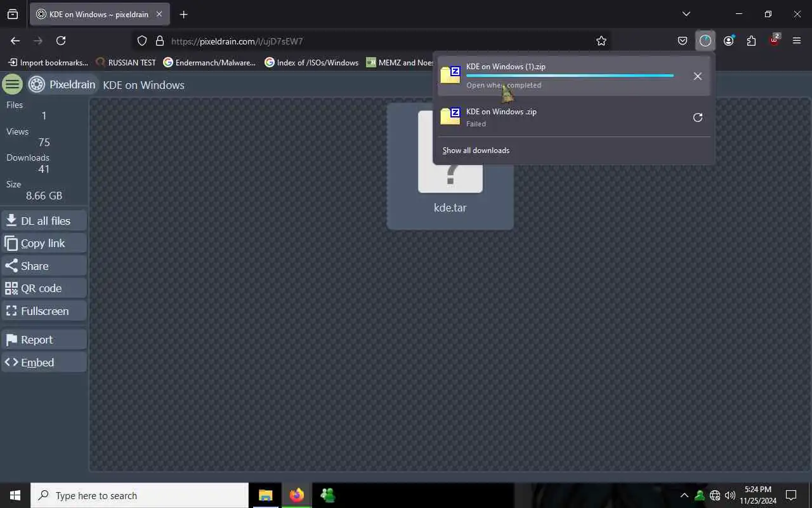
Task: Open Import bookmarks bookmark item
Action: (48, 62)
